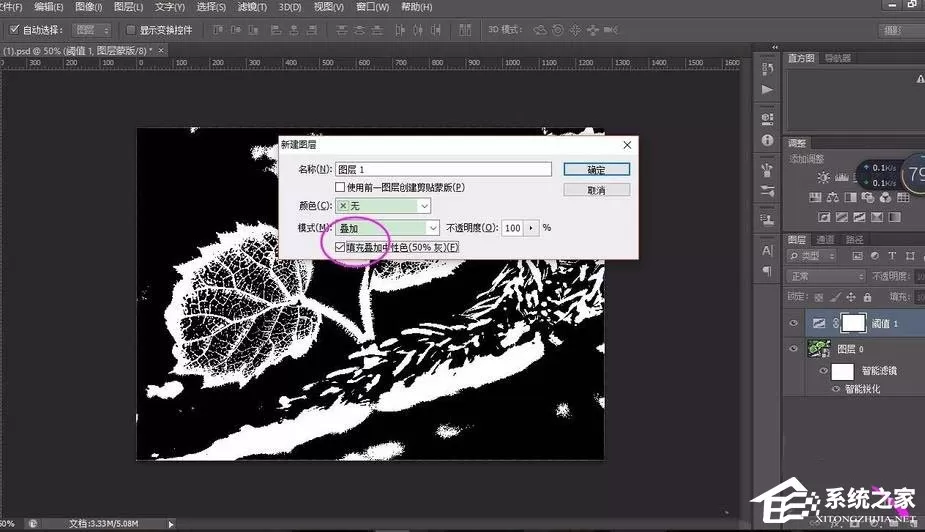Add a Levels adjustment layer
The image size is (925, 532).
[x=842, y=177]
